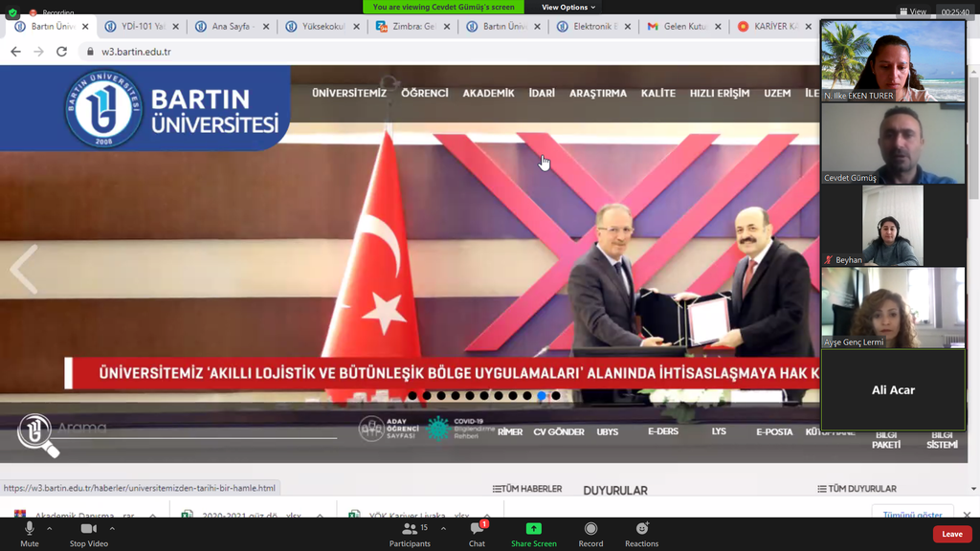Open the İDARİ menu

[542, 93]
